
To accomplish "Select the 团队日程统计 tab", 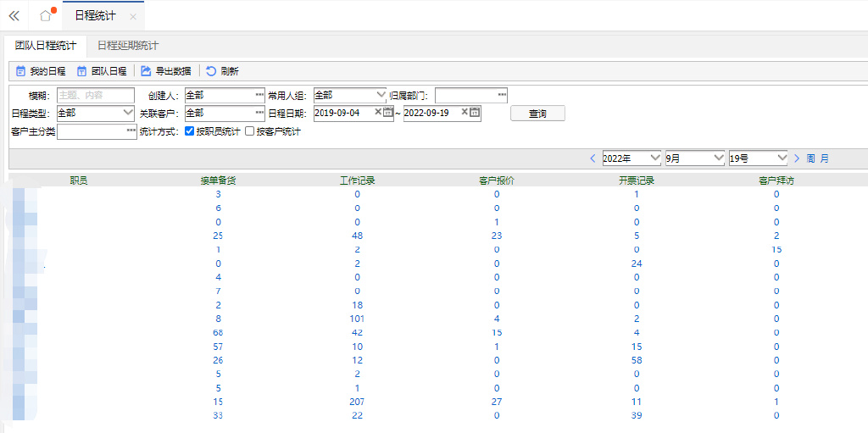I will (x=46, y=46).
